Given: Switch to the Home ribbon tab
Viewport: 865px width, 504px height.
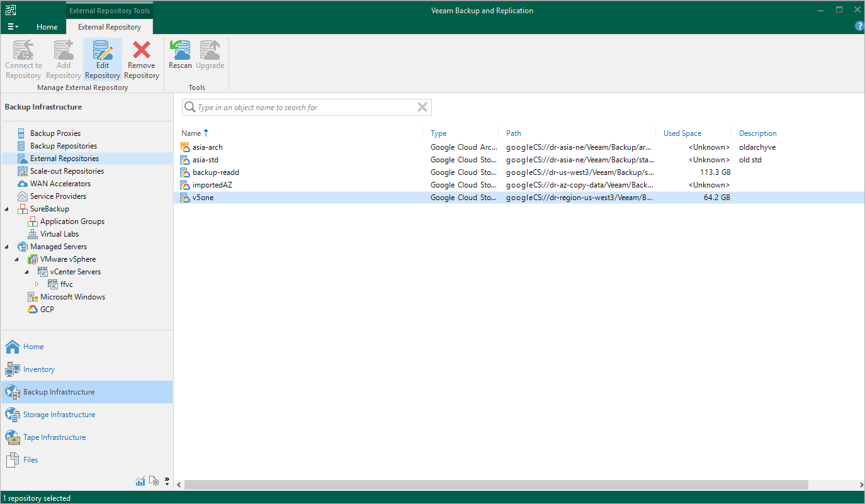Looking at the screenshot, I should click(47, 27).
